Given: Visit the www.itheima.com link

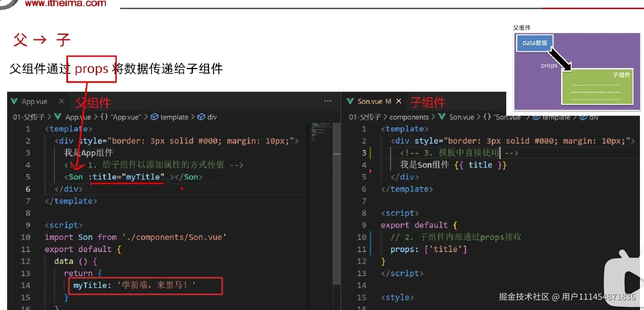Looking at the screenshot, I should 66,3.
